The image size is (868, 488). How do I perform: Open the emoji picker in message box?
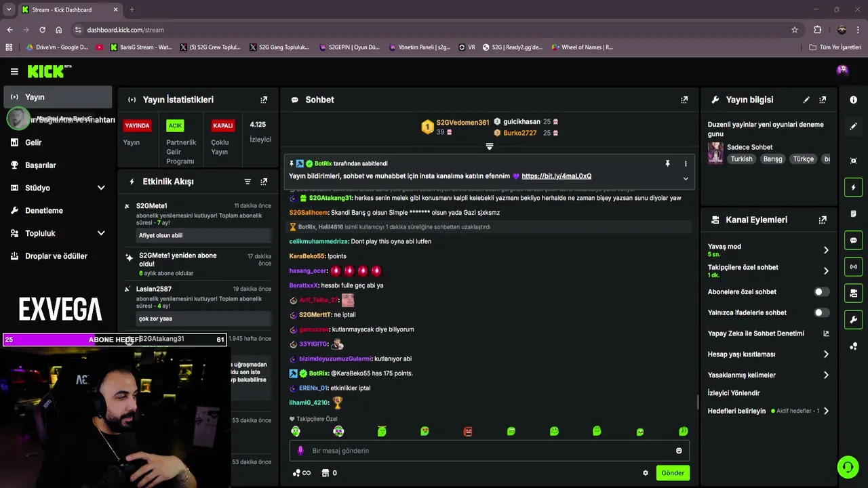point(679,451)
